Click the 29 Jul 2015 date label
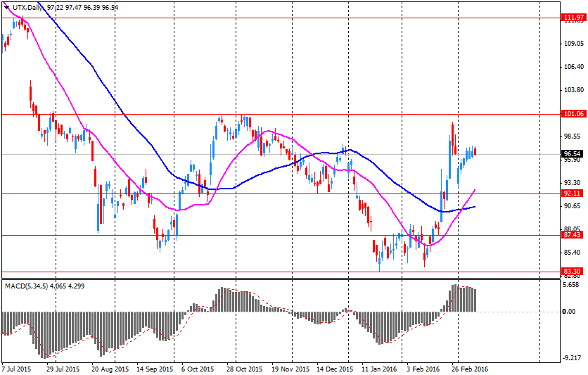This screenshot has width=588, height=375. (63, 369)
